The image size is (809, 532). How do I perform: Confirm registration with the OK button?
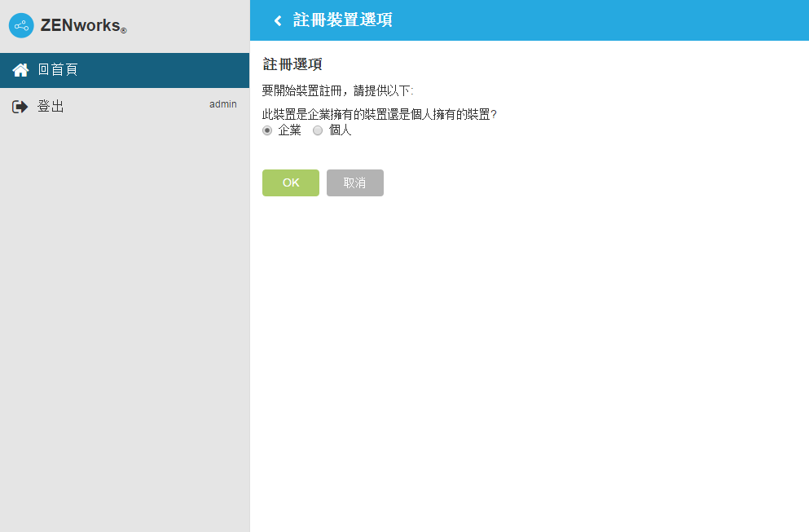click(291, 182)
